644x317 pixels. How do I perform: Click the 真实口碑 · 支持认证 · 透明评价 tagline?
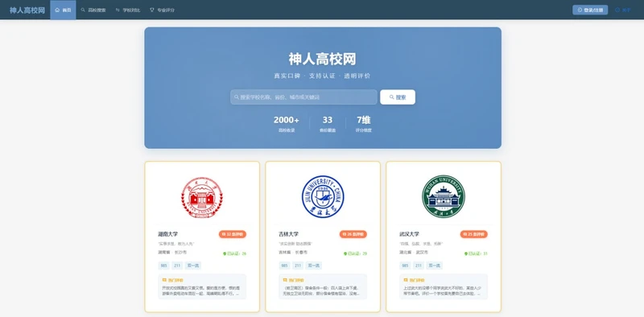pos(323,76)
